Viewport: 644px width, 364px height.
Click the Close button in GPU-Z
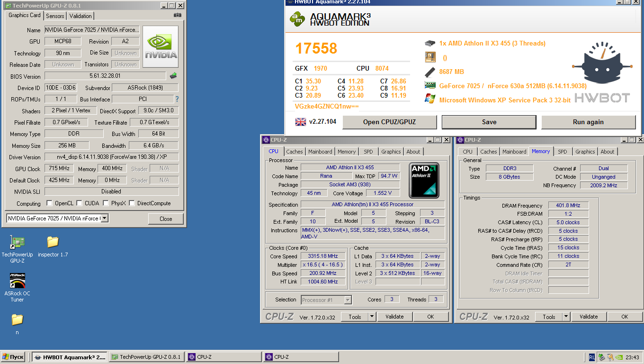point(166,219)
